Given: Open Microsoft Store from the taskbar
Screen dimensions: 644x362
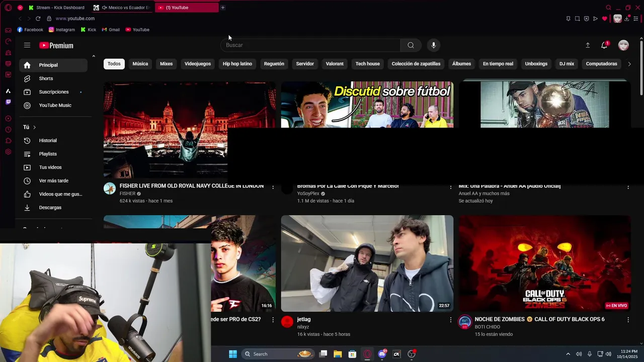Looking at the screenshot, I should tap(352, 354).
